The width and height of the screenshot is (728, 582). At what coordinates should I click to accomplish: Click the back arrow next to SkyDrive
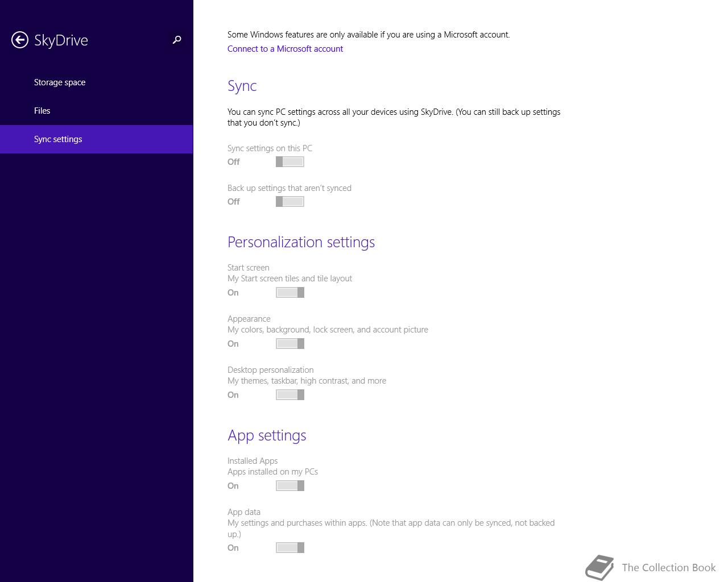[20, 40]
